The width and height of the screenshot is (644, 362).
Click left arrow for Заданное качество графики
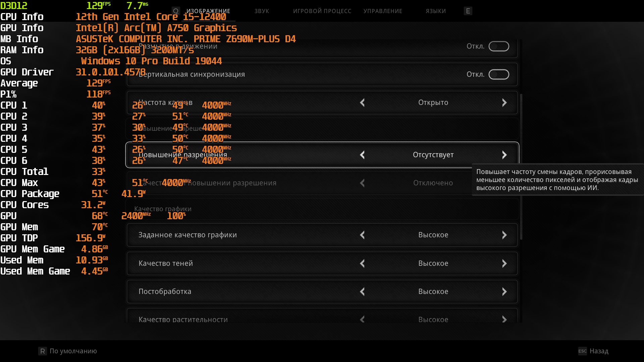362,235
